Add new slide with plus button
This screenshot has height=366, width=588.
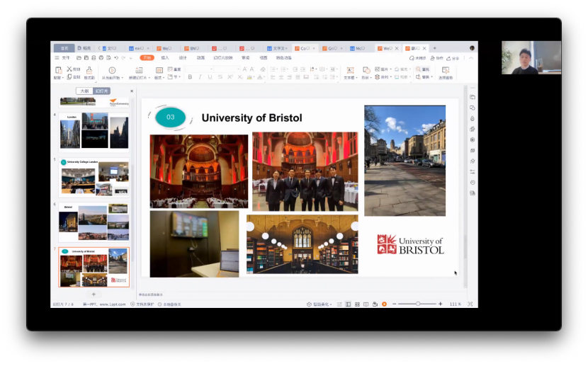94,294
